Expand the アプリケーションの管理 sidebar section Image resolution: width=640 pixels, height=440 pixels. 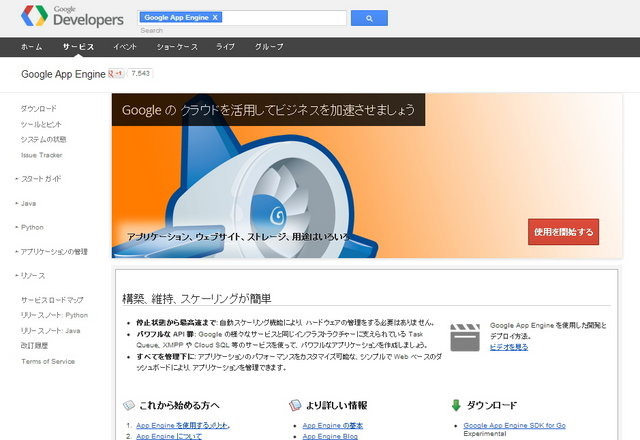click(54, 251)
